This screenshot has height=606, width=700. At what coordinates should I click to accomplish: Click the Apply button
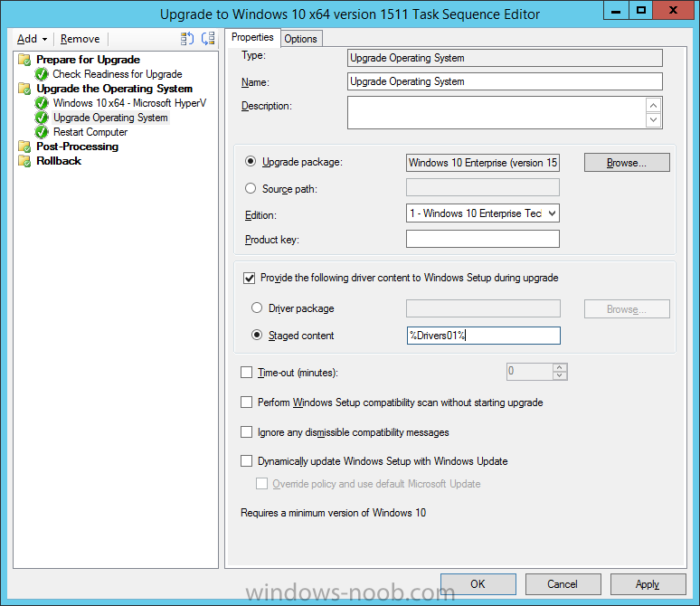[648, 584]
